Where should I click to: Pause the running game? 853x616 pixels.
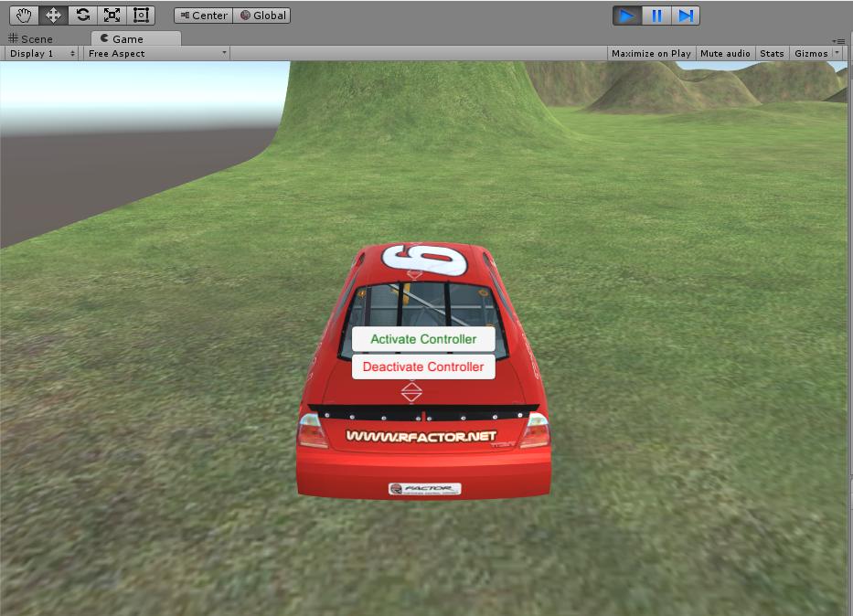pos(656,15)
